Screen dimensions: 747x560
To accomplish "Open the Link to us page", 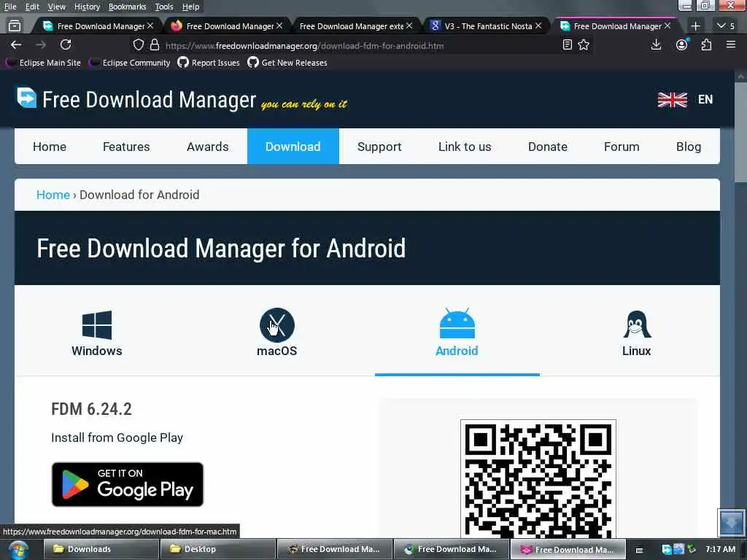I will click(x=465, y=147).
